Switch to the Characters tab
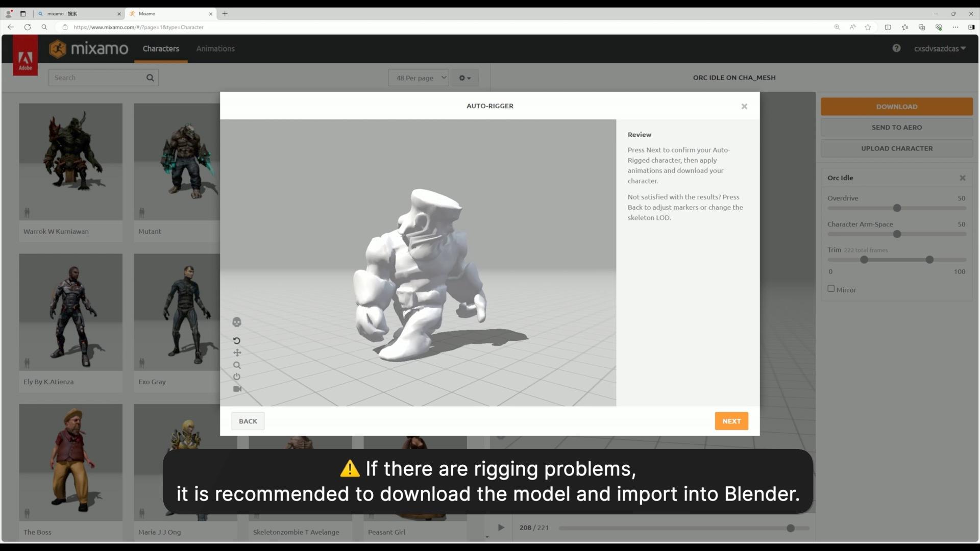 [x=161, y=48]
